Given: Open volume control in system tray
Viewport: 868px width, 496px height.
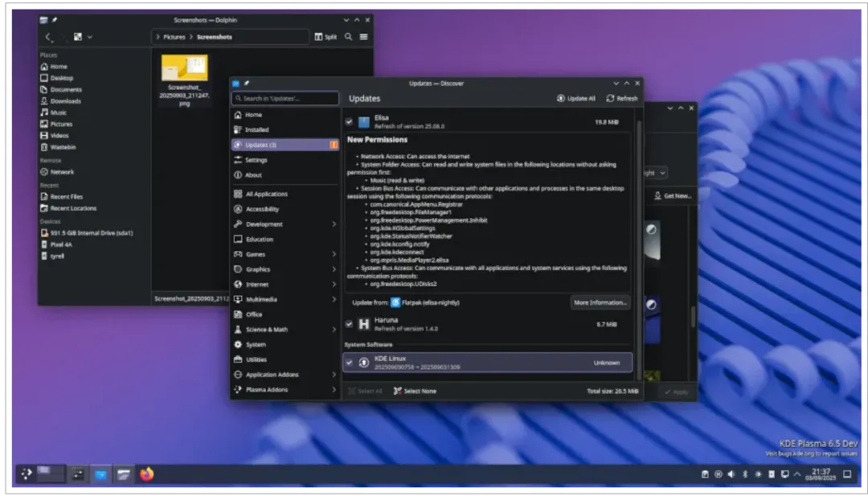Looking at the screenshot, I should point(731,473).
